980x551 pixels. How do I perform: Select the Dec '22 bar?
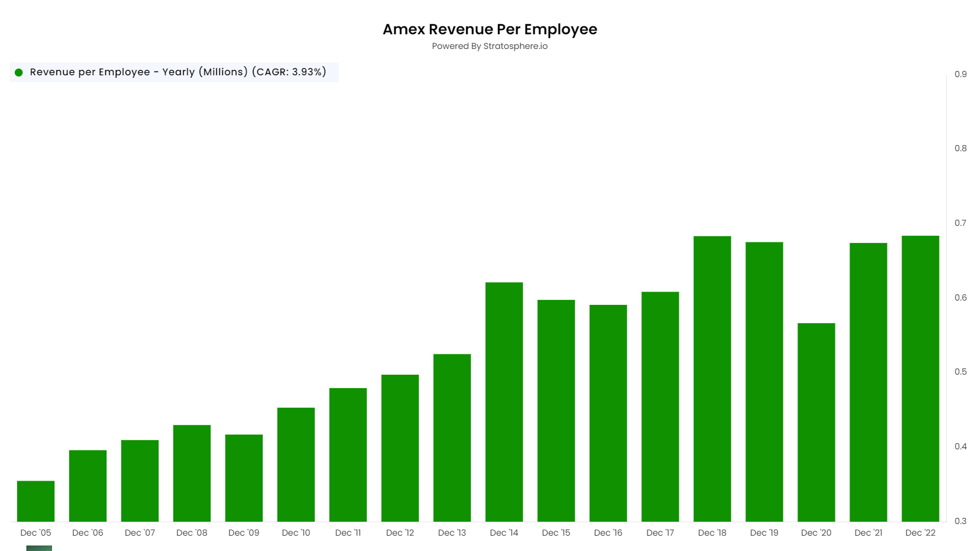(x=921, y=379)
